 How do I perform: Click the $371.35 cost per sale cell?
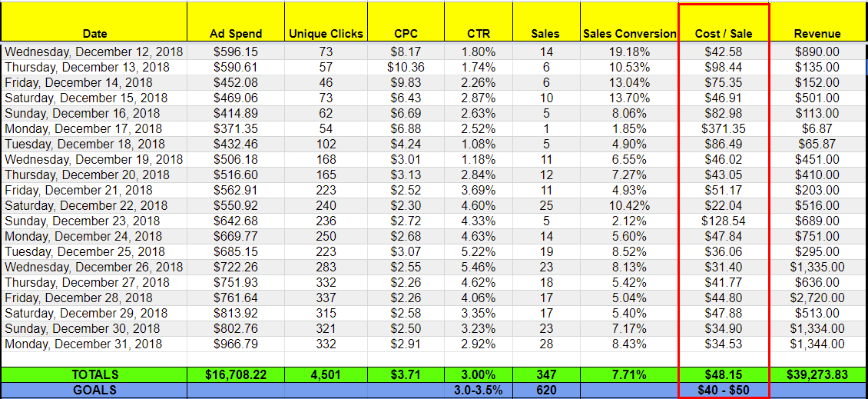coord(724,128)
